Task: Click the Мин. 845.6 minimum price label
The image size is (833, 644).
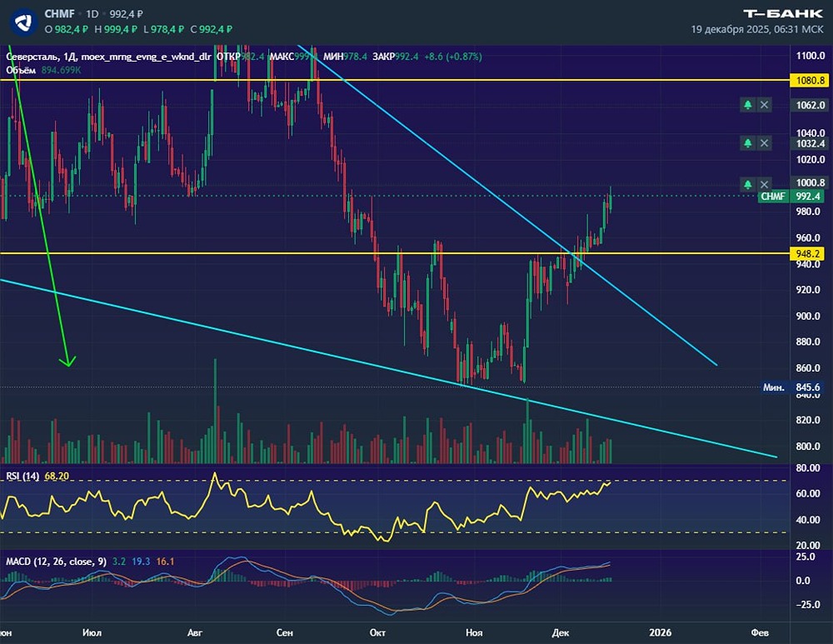Action: 791,387
